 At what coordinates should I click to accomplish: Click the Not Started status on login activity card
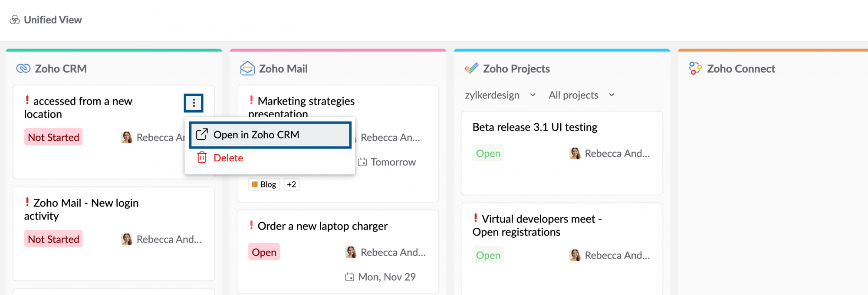[53, 239]
